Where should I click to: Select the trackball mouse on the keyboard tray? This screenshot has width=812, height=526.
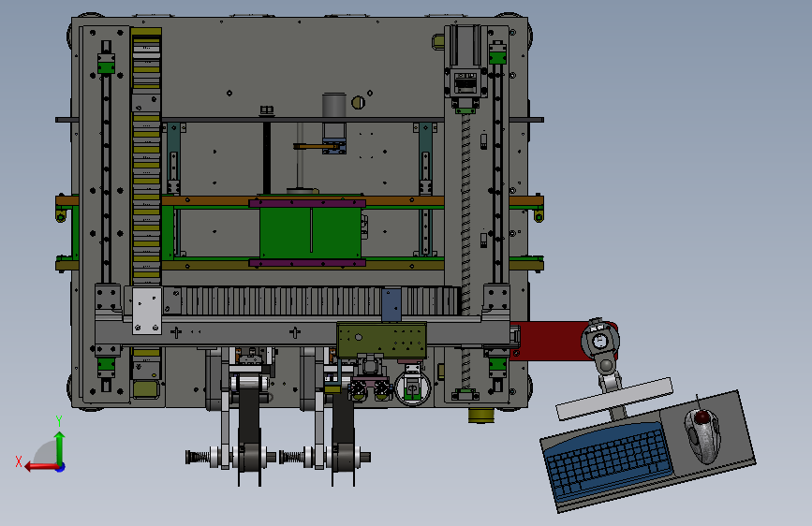pyautogui.click(x=702, y=434)
